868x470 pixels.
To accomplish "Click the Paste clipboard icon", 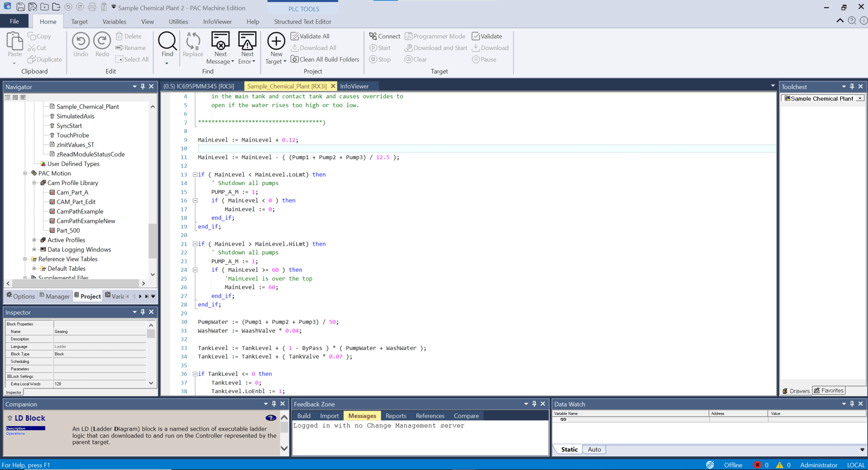I will (14, 42).
